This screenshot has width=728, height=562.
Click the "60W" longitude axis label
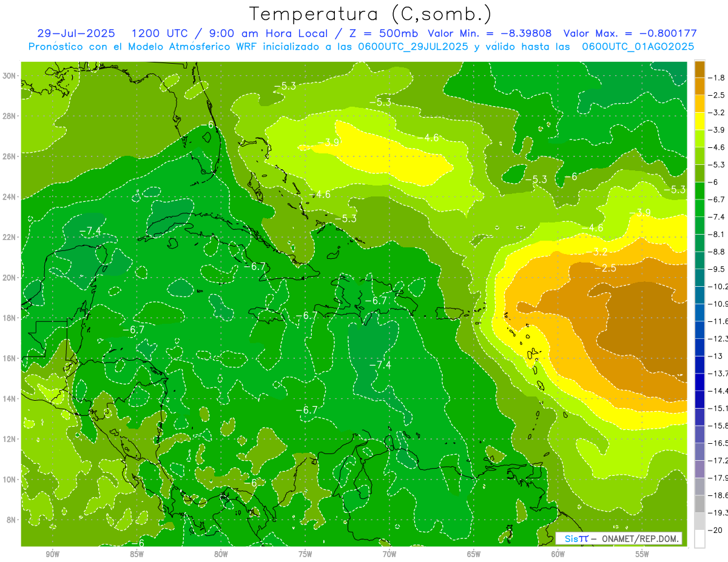tap(558, 554)
